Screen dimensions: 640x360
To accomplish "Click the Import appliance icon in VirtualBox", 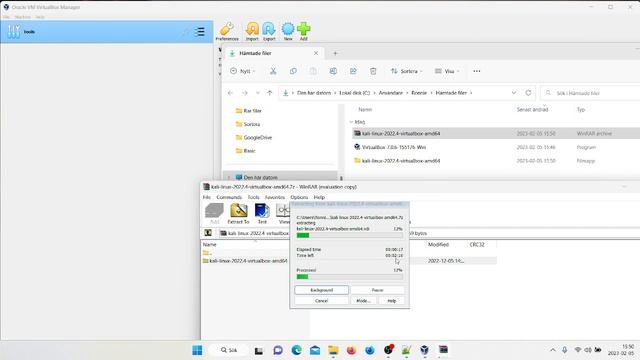I will pos(252,31).
